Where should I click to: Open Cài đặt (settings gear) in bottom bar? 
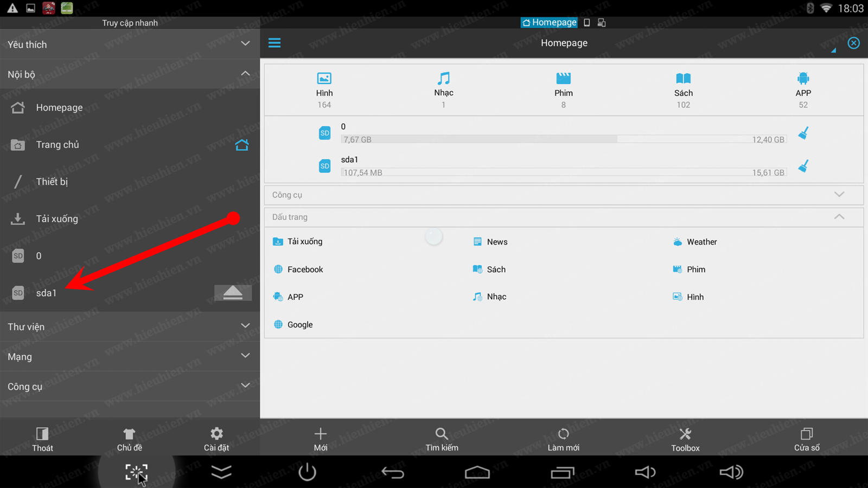click(216, 438)
